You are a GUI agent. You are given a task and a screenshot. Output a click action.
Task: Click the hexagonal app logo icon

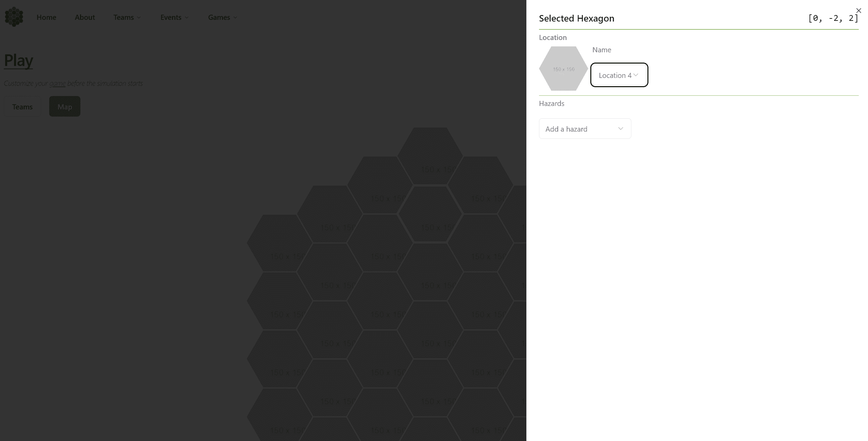14,17
